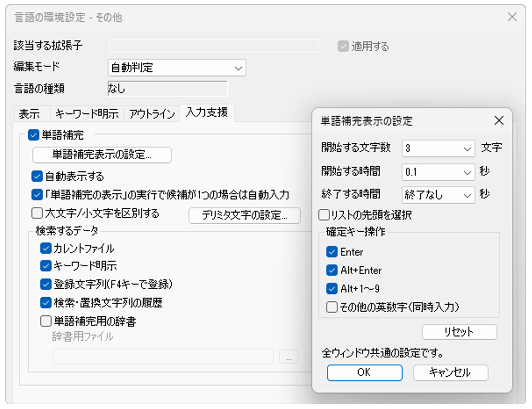Click the 辞書用ファイル path input field
This screenshot has height=409, width=532.
click(x=163, y=357)
